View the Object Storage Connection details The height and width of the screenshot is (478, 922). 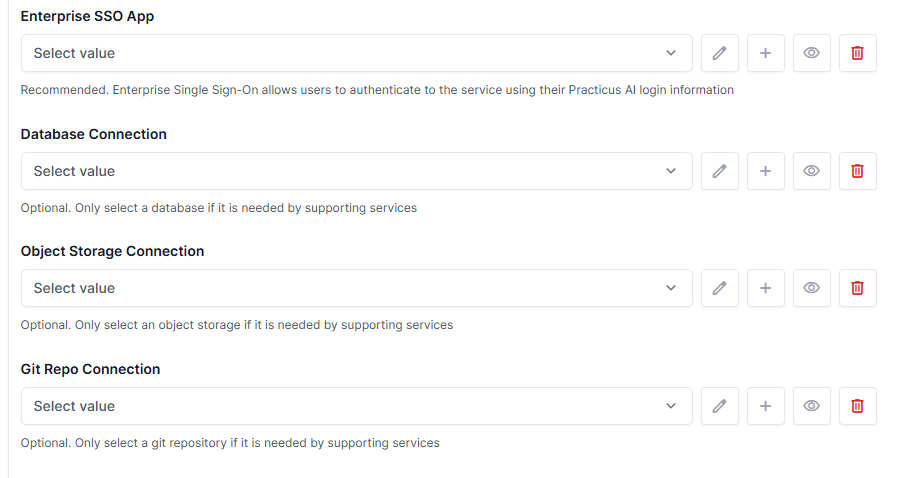pyautogui.click(x=811, y=288)
